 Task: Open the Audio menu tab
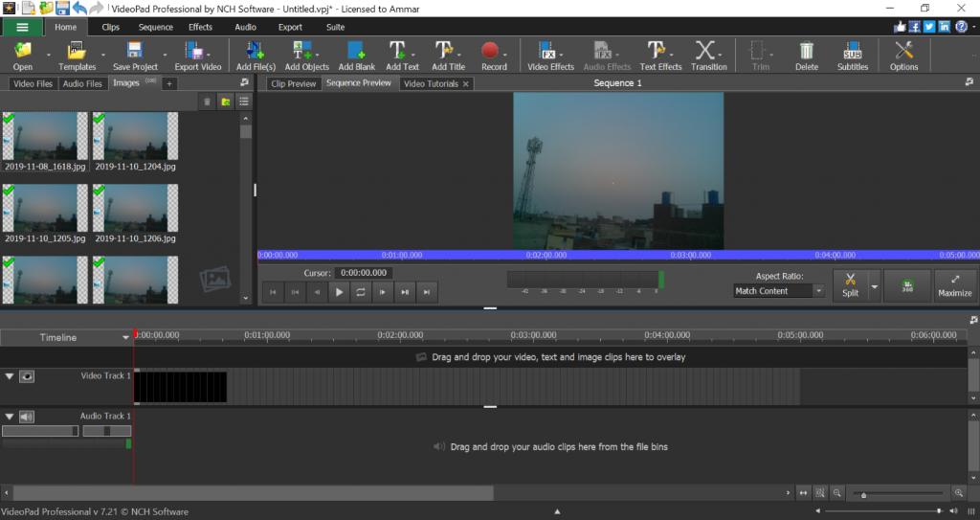pyautogui.click(x=246, y=27)
